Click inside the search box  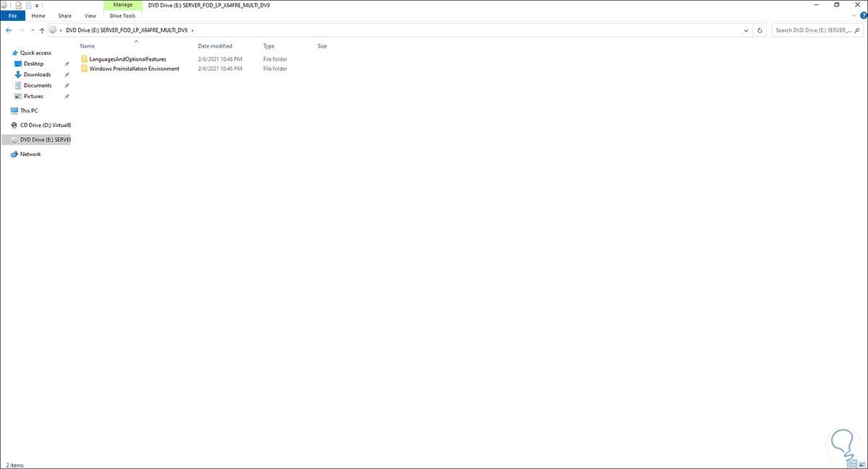[x=814, y=30]
